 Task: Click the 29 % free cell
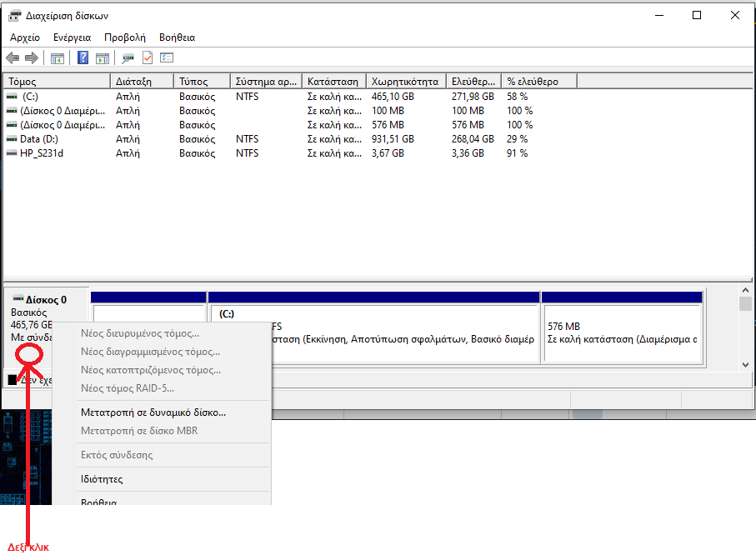[x=518, y=139]
